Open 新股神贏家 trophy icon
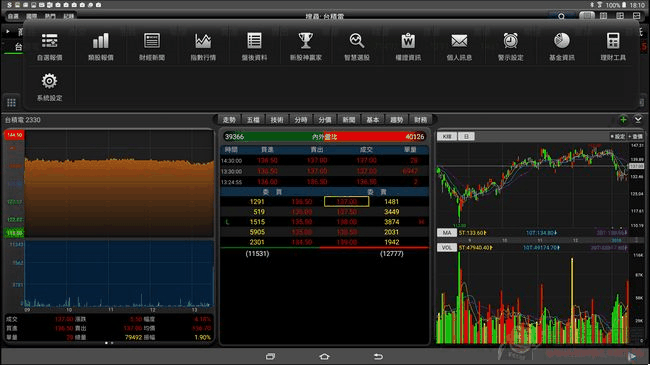650x365 pixels. (306, 46)
